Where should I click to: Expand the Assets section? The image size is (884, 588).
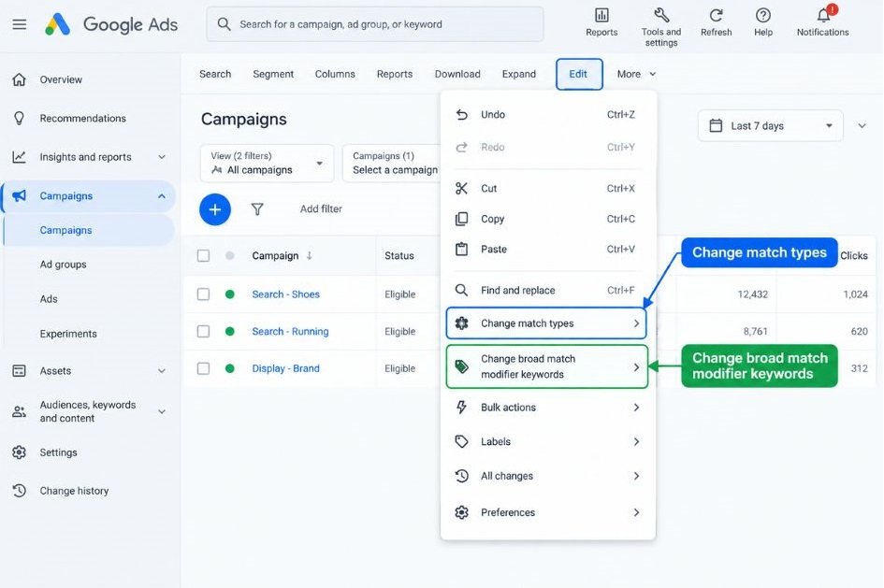click(162, 370)
